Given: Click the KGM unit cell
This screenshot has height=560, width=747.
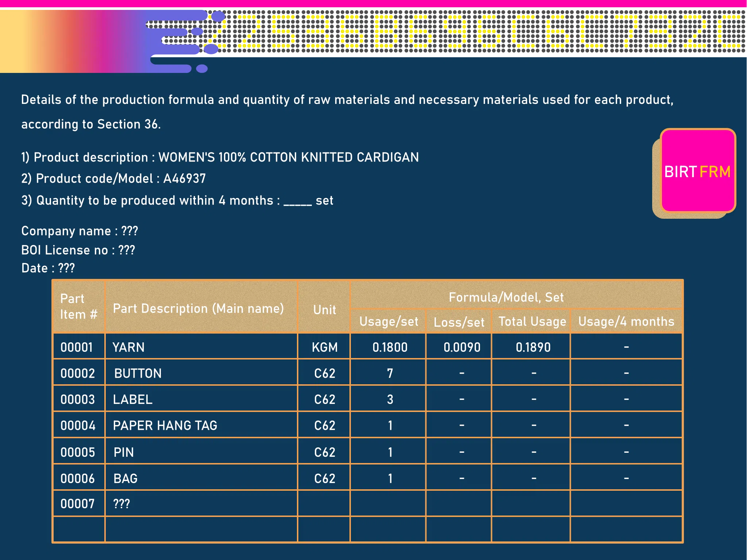Looking at the screenshot, I should [x=324, y=346].
